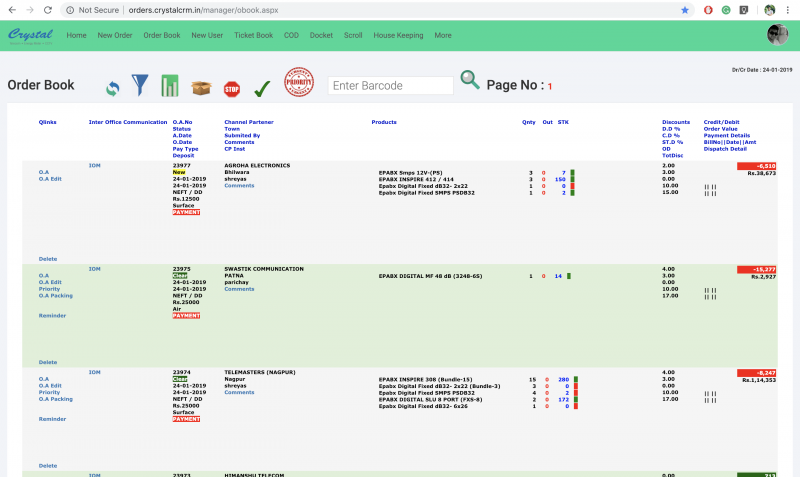
Task: Open Comments for Telemasters Nagpur
Action: [x=239, y=392]
